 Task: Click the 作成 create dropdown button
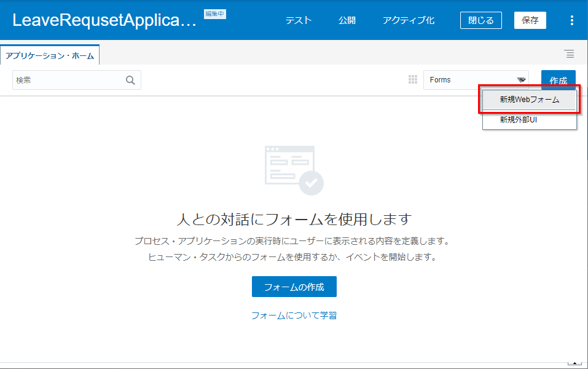tap(558, 81)
